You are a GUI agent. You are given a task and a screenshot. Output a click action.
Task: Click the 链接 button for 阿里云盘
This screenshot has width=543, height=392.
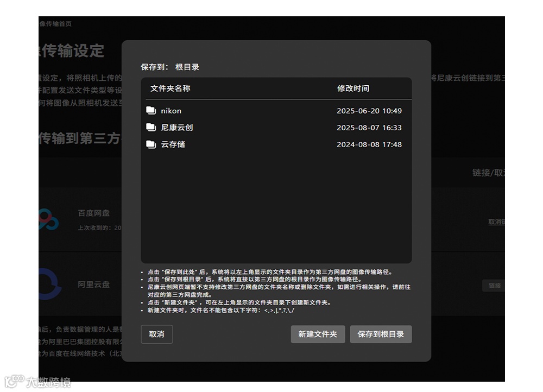tap(494, 285)
